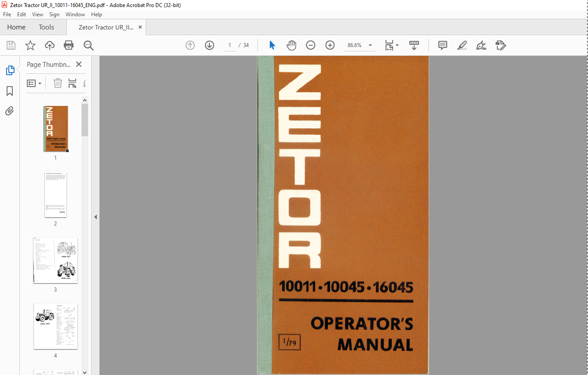Select the Zetor Tractor UR_II document tab

[106, 27]
